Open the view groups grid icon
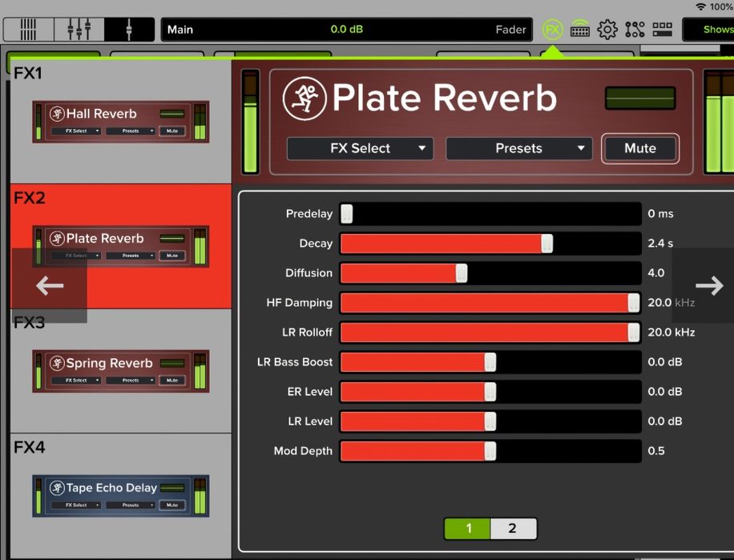The image size is (734, 560). [663, 30]
